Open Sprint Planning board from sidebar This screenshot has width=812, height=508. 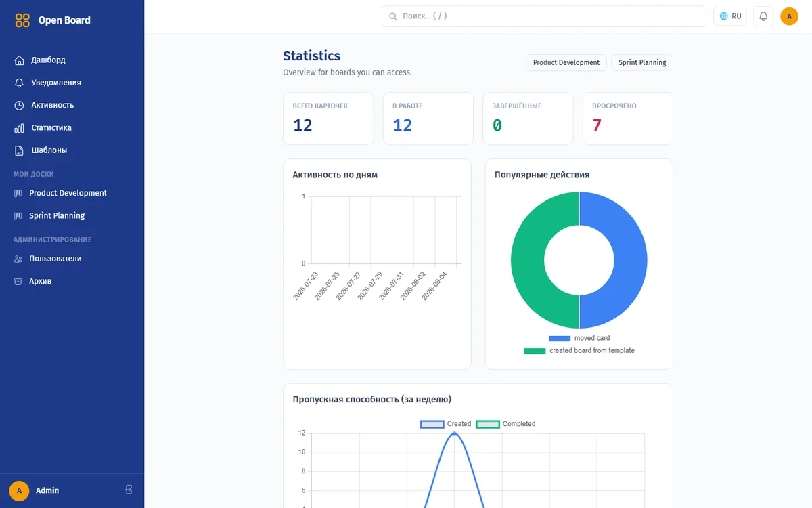(72, 216)
